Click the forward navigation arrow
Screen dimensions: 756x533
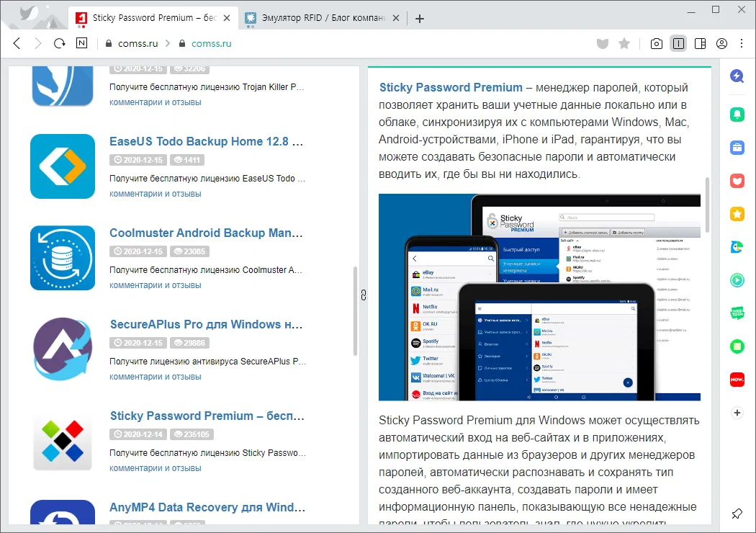pos(38,43)
